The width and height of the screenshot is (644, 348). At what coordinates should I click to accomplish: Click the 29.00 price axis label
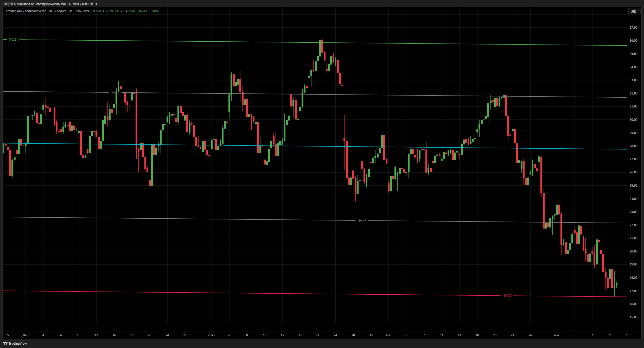633,133
